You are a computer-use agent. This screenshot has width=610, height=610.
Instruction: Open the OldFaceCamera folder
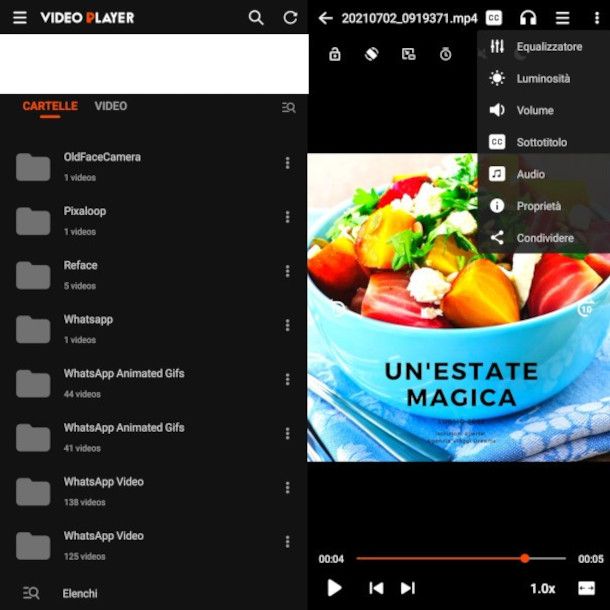(x=154, y=167)
